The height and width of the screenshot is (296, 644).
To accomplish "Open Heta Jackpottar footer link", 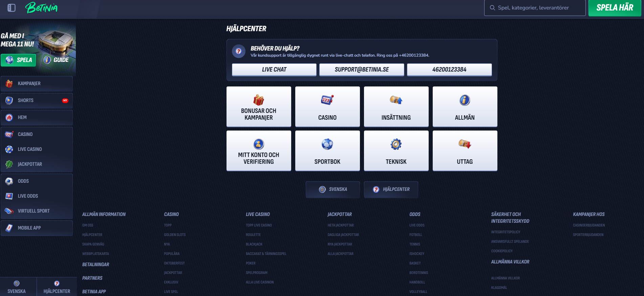I will pyautogui.click(x=341, y=225).
